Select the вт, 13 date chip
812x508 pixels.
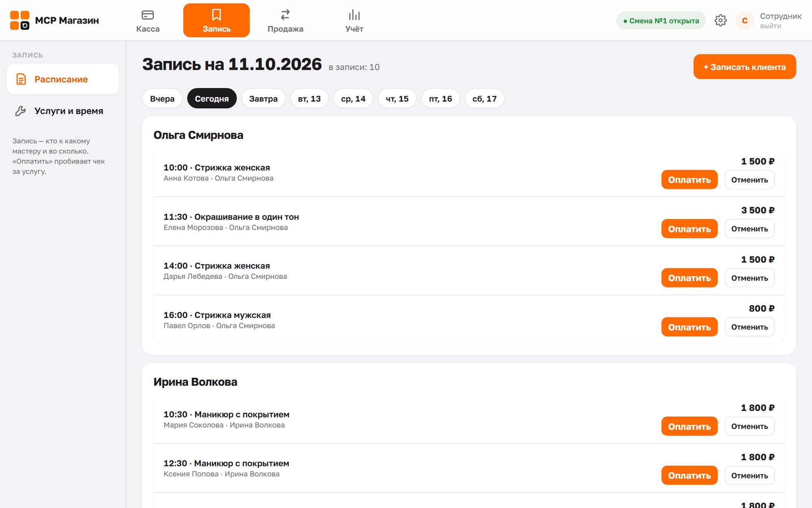[x=309, y=98]
